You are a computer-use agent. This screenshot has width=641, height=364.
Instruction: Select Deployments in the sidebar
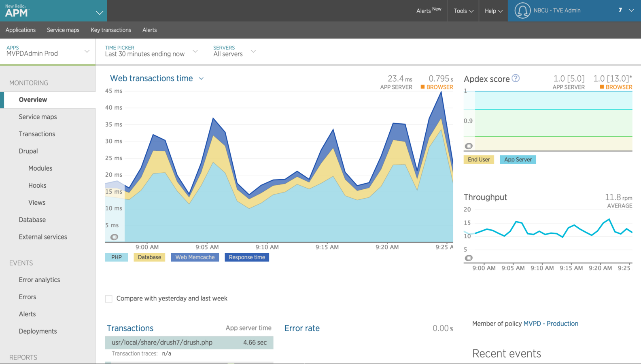[38, 331]
